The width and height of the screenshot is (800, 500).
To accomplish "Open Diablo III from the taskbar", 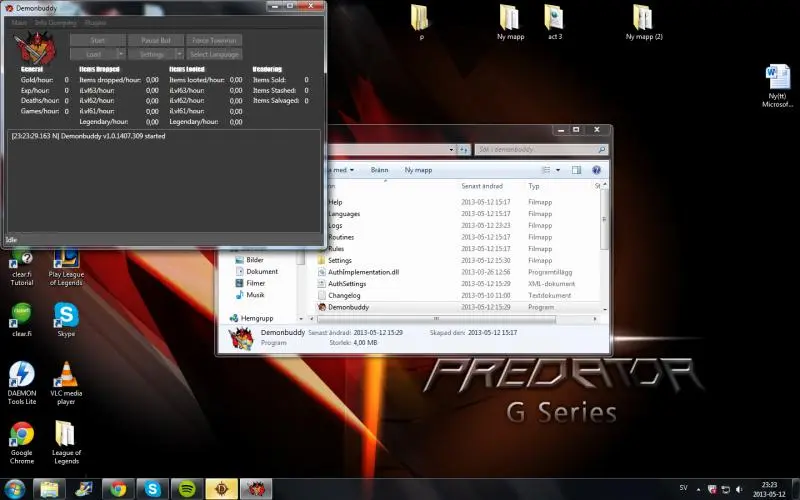I will click(221, 489).
